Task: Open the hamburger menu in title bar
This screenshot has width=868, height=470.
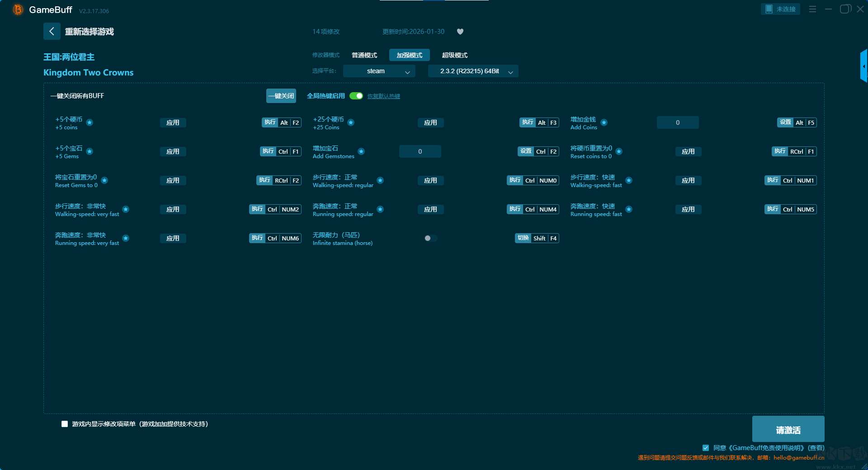Action: click(812, 9)
